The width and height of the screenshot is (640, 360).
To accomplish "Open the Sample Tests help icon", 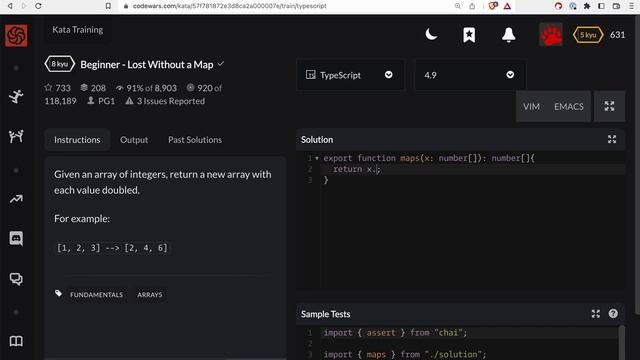I will (x=613, y=313).
